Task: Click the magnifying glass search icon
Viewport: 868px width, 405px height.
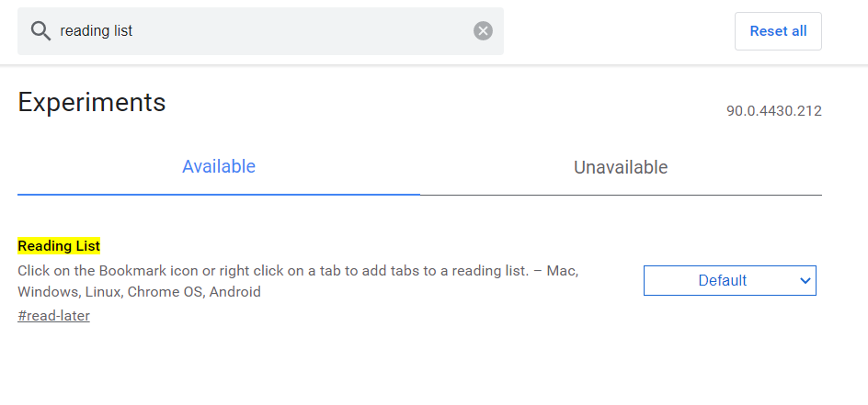Action: pyautogui.click(x=40, y=31)
